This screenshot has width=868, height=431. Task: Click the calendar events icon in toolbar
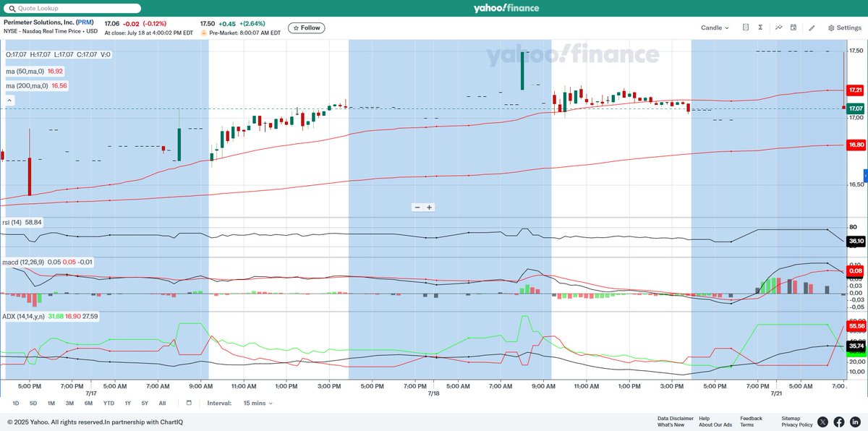pyautogui.click(x=793, y=27)
